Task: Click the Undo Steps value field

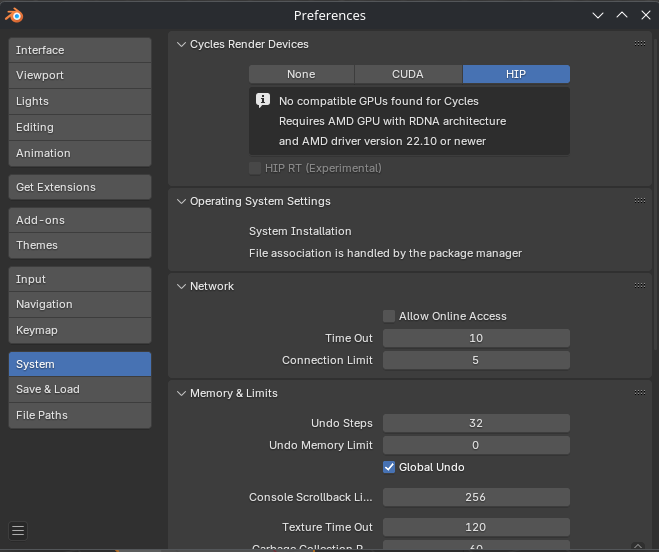Action: point(476,423)
